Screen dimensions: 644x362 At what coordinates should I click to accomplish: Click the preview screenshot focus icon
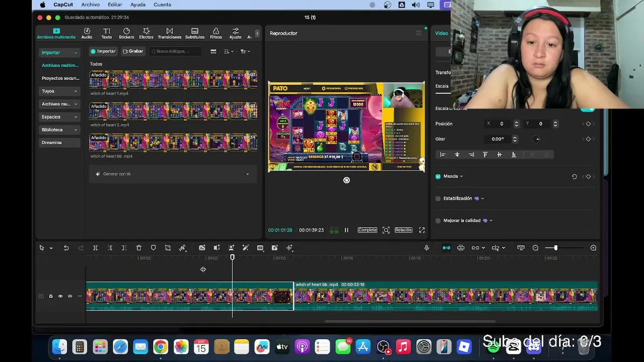[x=386, y=230]
